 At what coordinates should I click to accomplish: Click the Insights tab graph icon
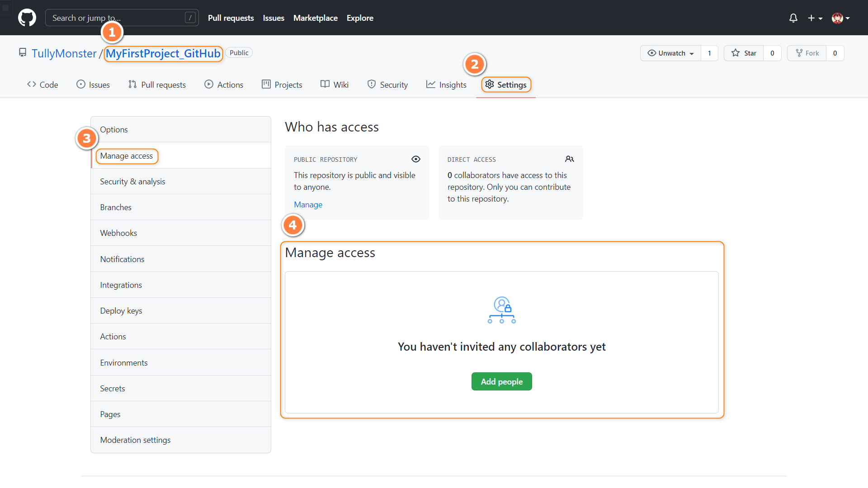tap(431, 84)
